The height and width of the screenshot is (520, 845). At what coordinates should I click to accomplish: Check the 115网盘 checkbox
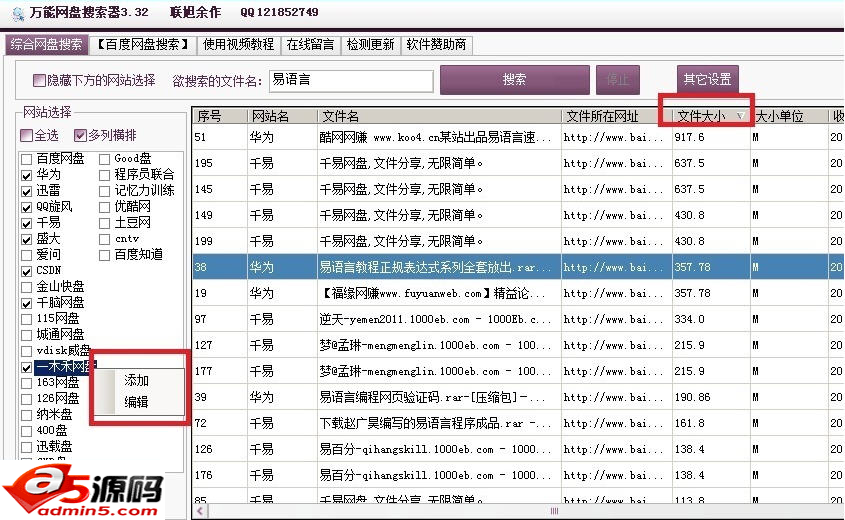26,319
